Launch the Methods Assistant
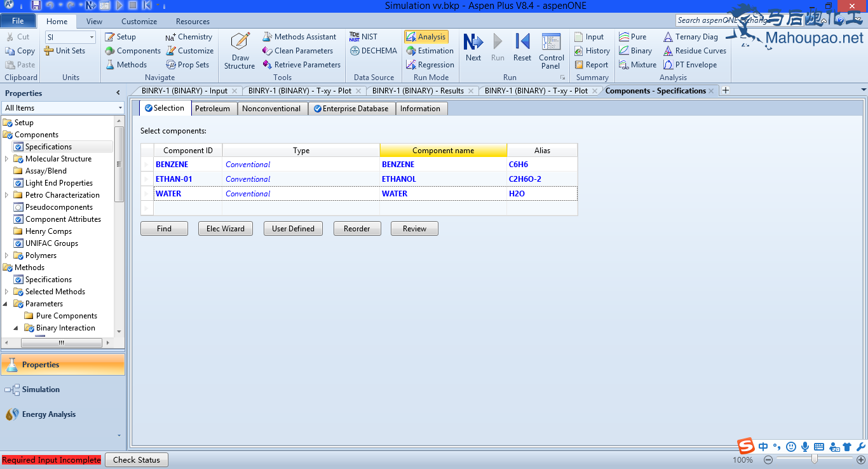The image size is (868, 469). (x=299, y=37)
